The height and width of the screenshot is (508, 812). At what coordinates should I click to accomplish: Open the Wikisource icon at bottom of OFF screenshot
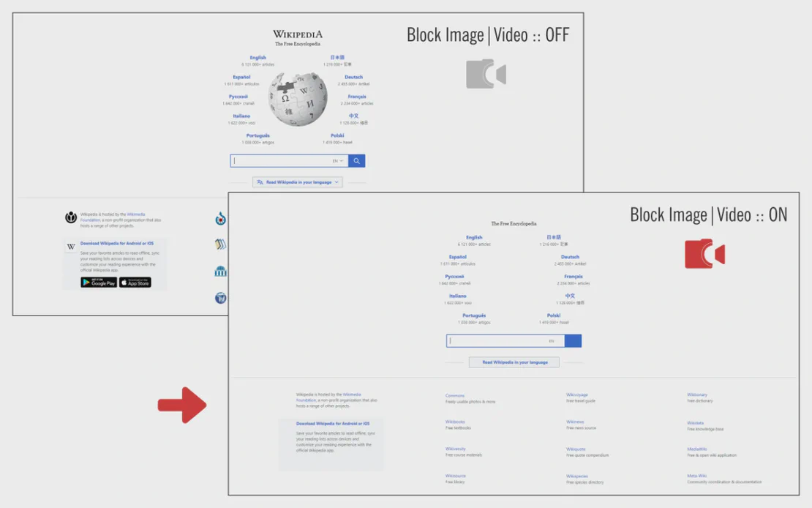coord(221,298)
